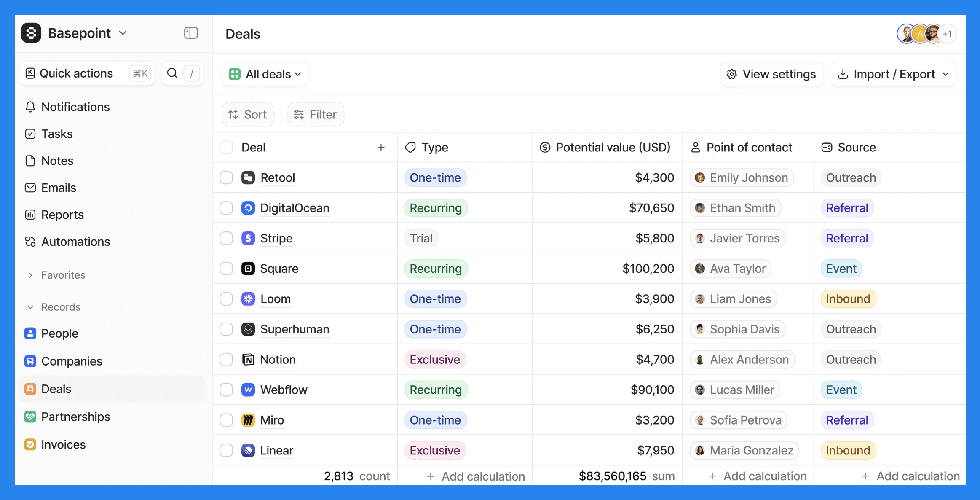
Task: Open Notifications bell icon
Action: click(x=30, y=107)
